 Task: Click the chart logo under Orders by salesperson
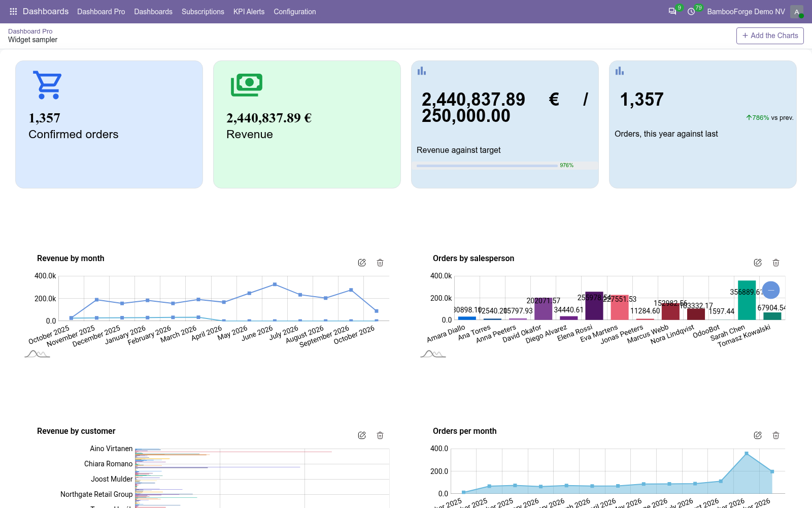433,354
